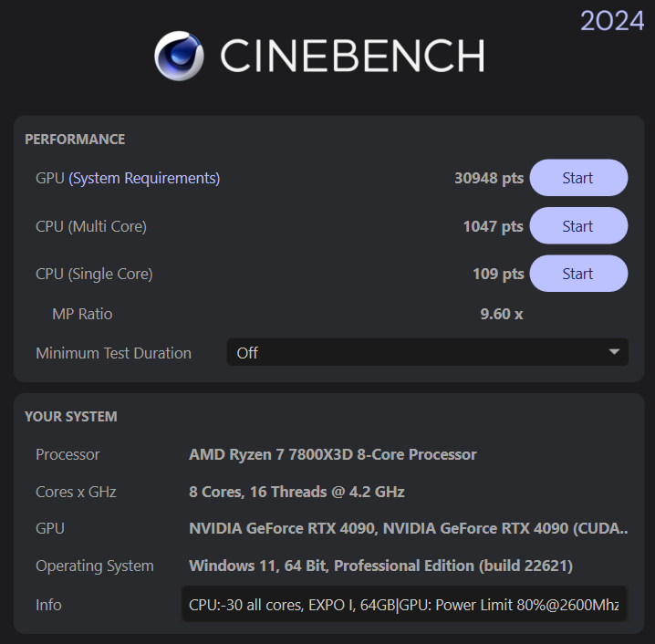655x644 pixels.
Task: Click the Cinebench sphere logo icon
Action: [x=179, y=57]
